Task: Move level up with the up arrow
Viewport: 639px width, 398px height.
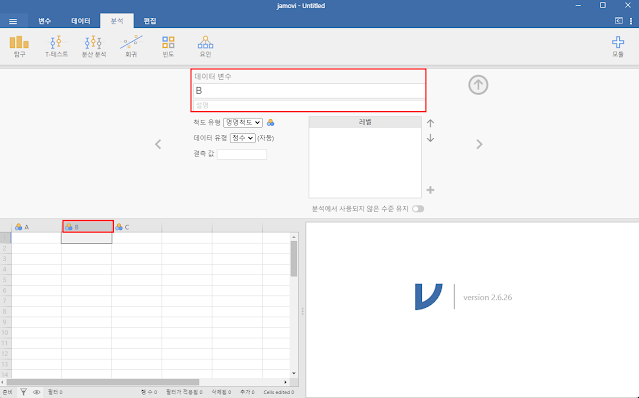Action: tap(430, 123)
